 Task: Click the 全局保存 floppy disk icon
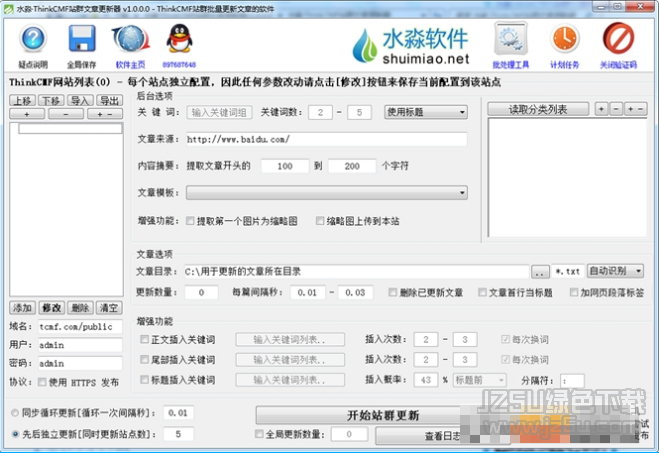pos(80,39)
